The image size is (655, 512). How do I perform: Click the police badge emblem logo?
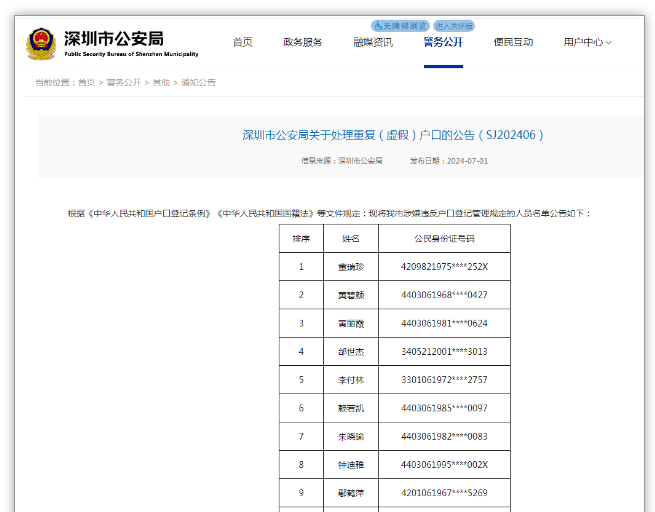coord(41,43)
